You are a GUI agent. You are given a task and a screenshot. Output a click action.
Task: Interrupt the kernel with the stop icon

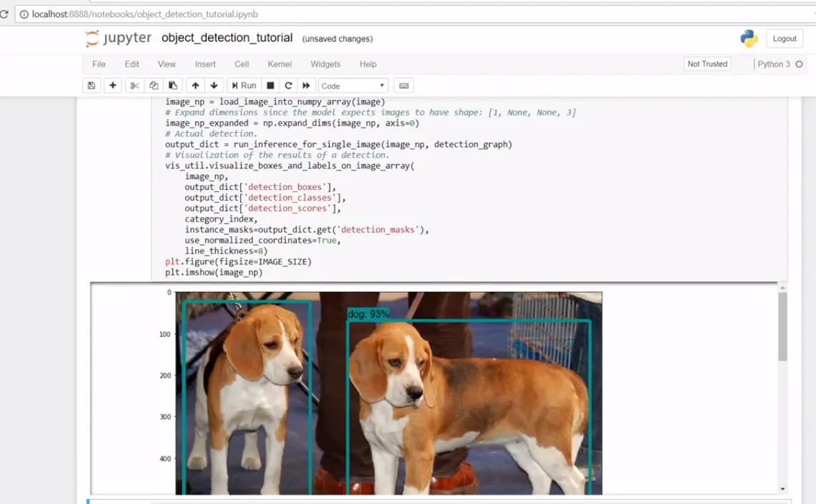[x=270, y=85]
